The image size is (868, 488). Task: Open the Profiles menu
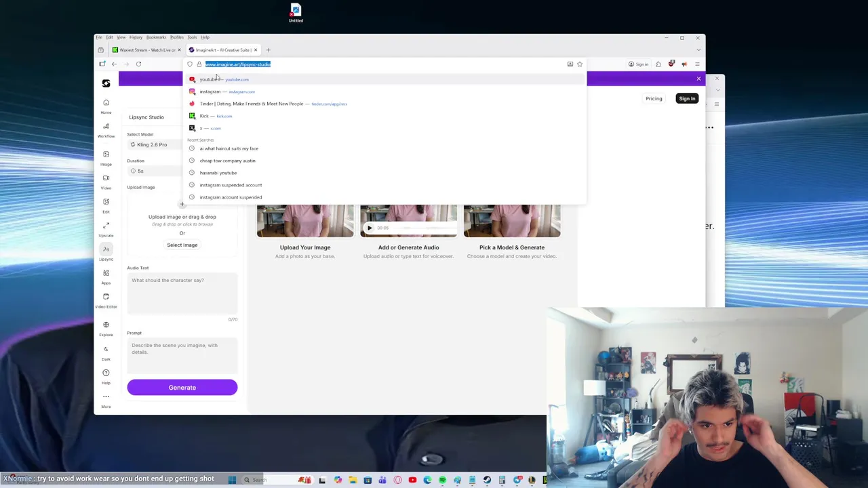177,37
